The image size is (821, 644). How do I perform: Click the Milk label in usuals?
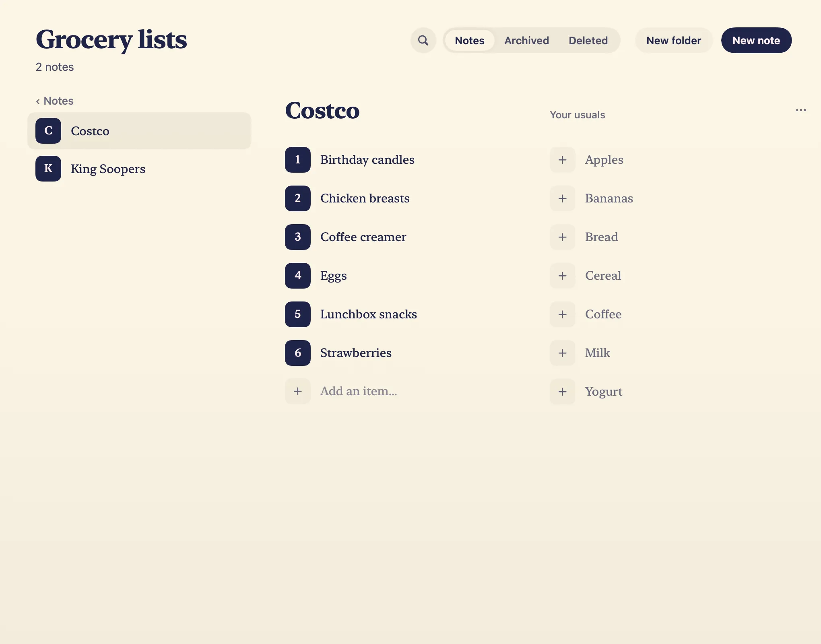tap(597, 353)
